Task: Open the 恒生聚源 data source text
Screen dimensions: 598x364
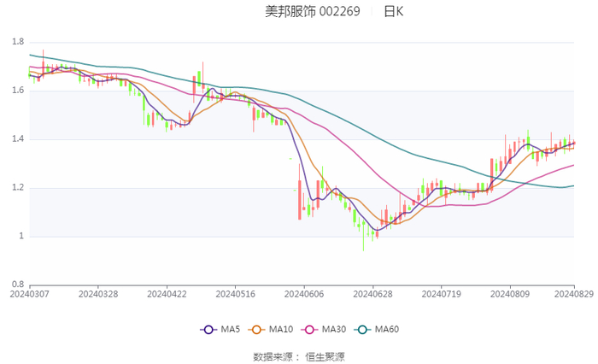Action: tap(325, 356)
